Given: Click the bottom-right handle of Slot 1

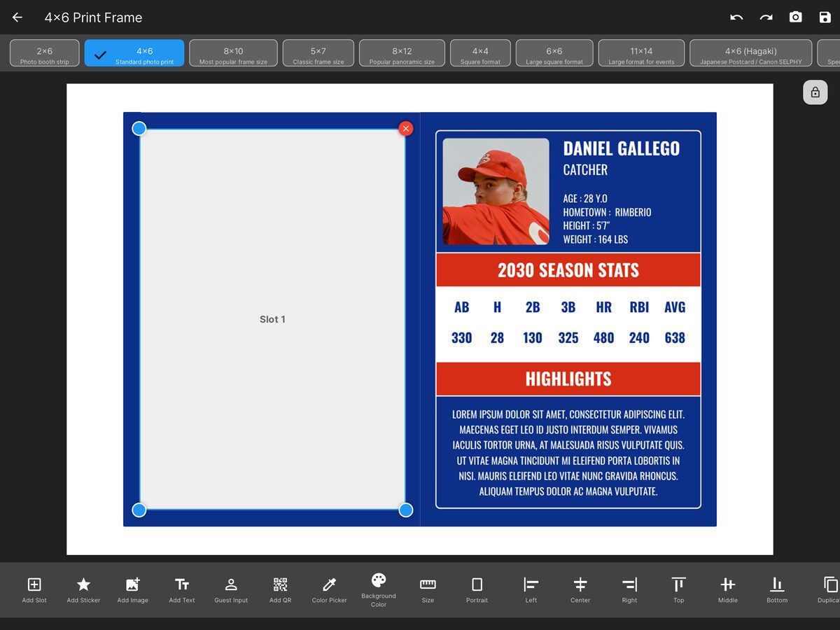Looking at the screenshot, I should (406, 510).
